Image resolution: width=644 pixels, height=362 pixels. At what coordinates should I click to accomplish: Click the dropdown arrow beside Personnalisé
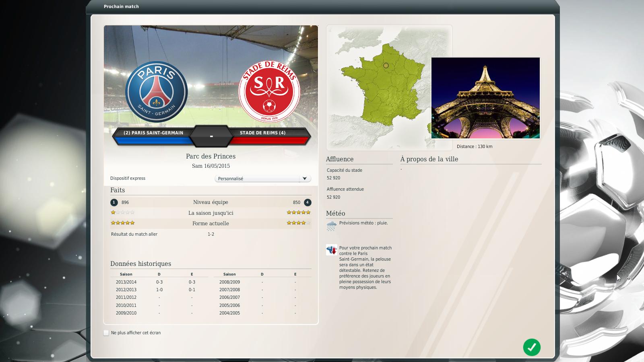305,179
